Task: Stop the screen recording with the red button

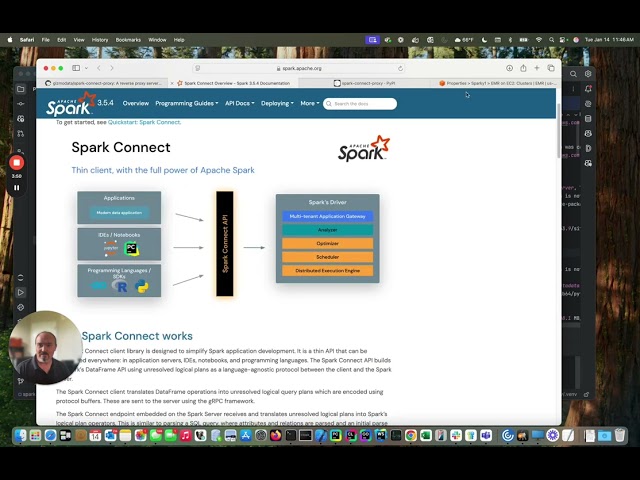Action: coord(17,162)
